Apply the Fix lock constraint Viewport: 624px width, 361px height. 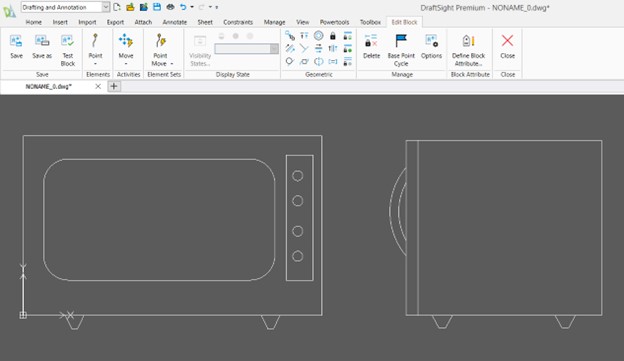pos(333,36)
